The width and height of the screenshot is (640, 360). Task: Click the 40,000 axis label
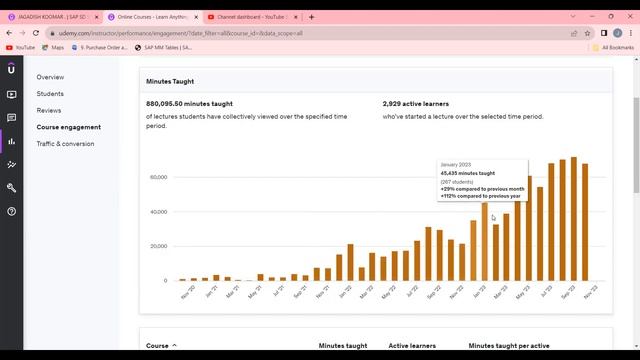(158, 212)
